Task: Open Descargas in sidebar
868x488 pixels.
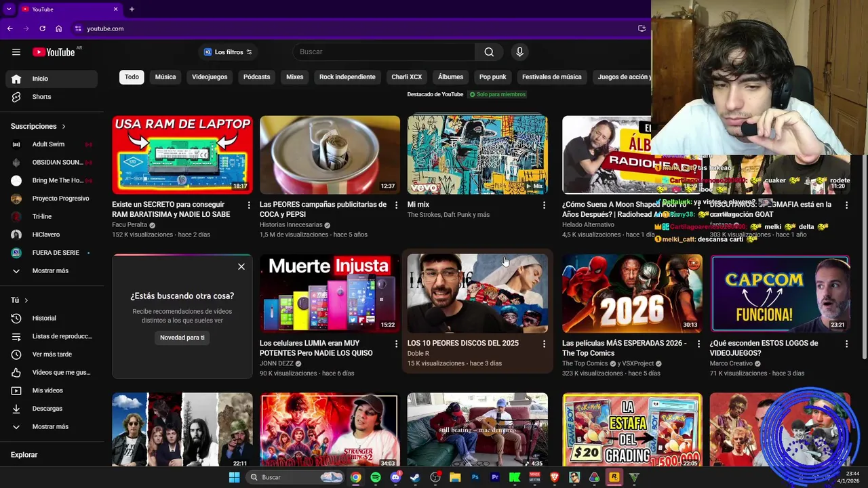Action: (52, 409)
